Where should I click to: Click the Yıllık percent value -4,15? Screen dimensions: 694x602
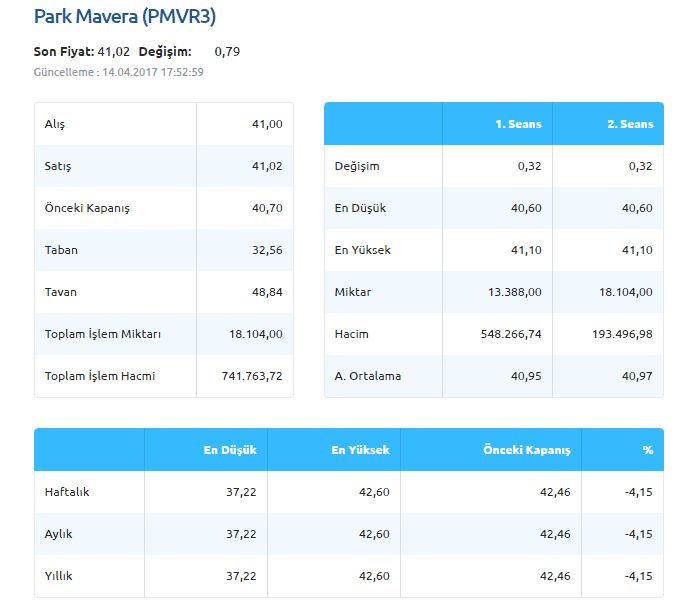639,576
